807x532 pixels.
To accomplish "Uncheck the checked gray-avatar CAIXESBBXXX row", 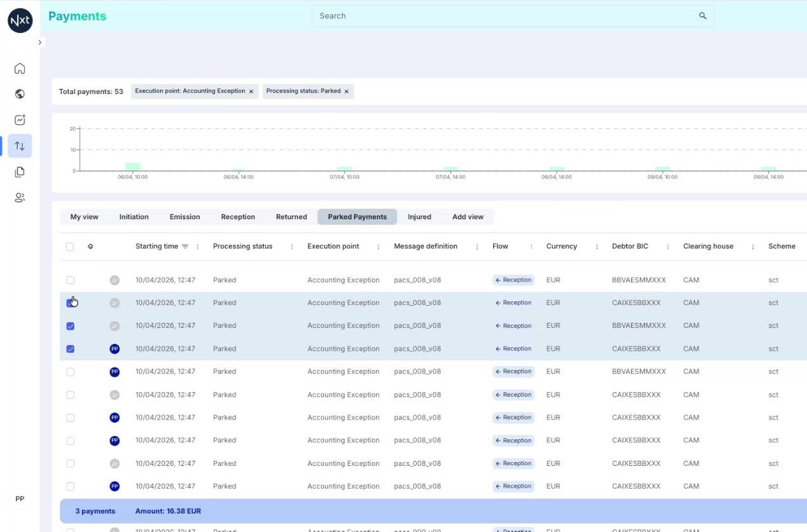I will pos(71,303).
